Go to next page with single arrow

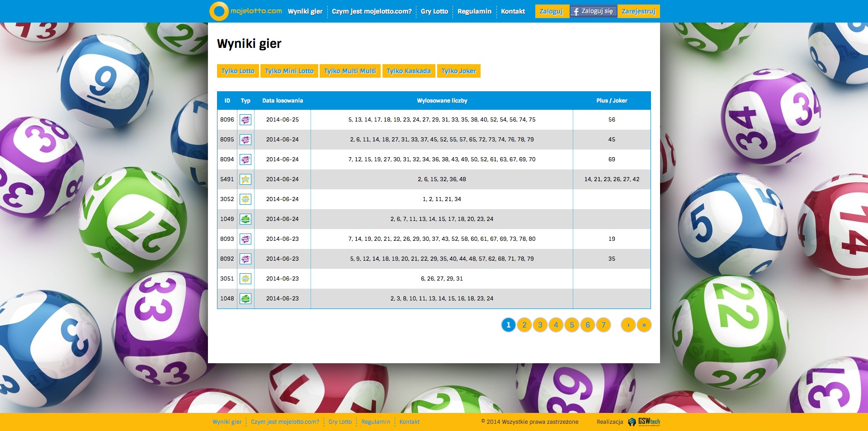628,325
